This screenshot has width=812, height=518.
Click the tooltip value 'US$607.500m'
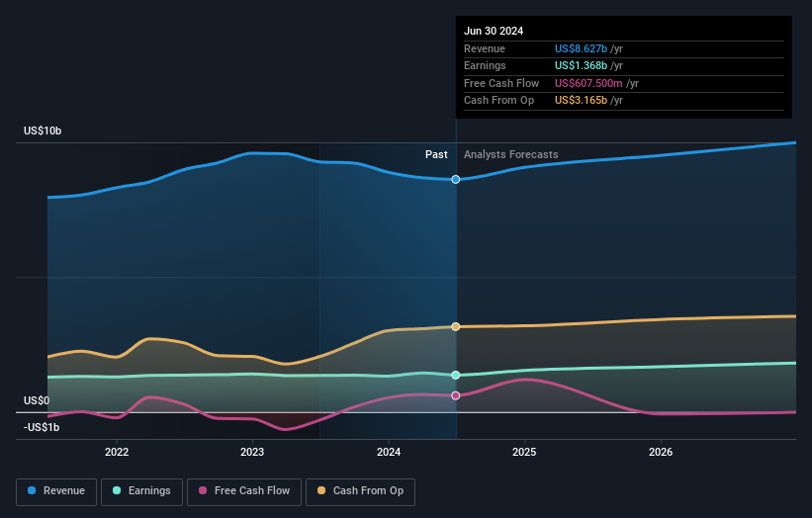point(588,83)
